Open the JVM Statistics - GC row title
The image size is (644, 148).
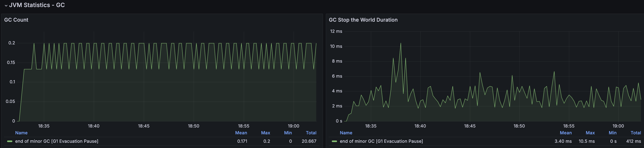(x=37, y=5)
